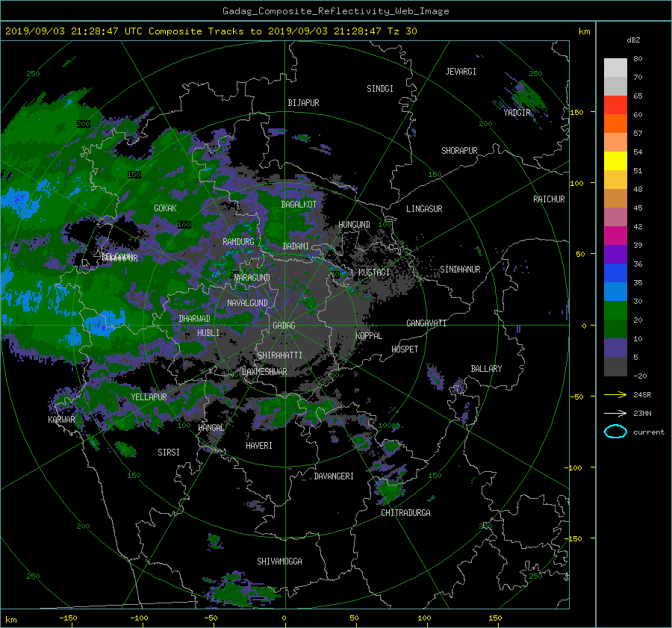Select the KUSTAGI label
The height and width of the screenshot is (628, 672).
coord(374,273)
